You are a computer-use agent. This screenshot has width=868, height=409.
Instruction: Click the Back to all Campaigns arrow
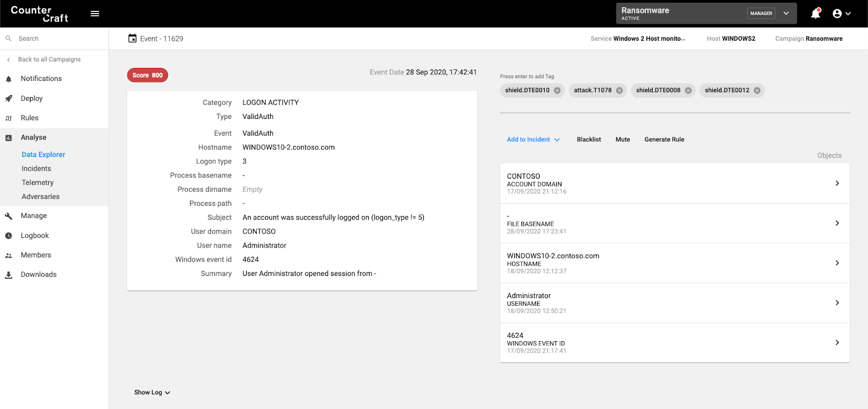[9, 60]
